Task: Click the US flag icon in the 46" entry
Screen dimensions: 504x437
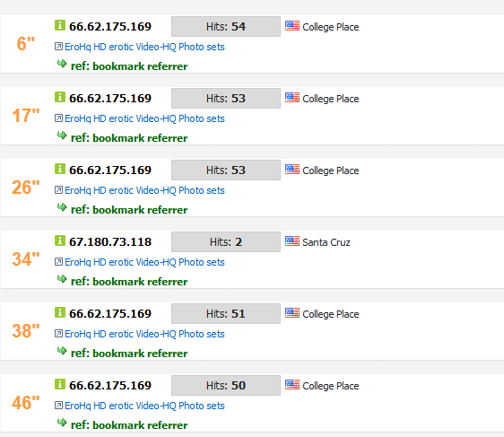Action: [292, 385]
